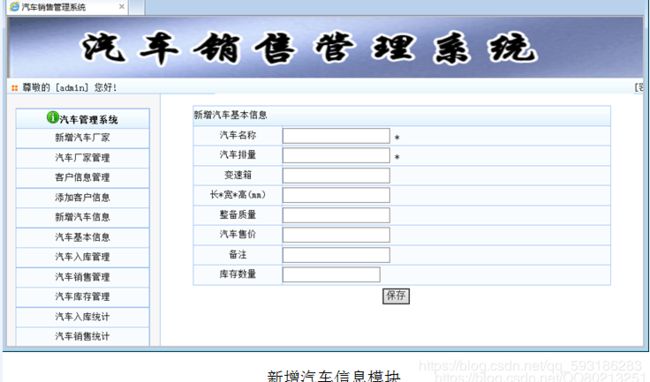Choose 新增汽车信息 in the sidebar
This screenshot has height=382, width=650.
(82, 218)
